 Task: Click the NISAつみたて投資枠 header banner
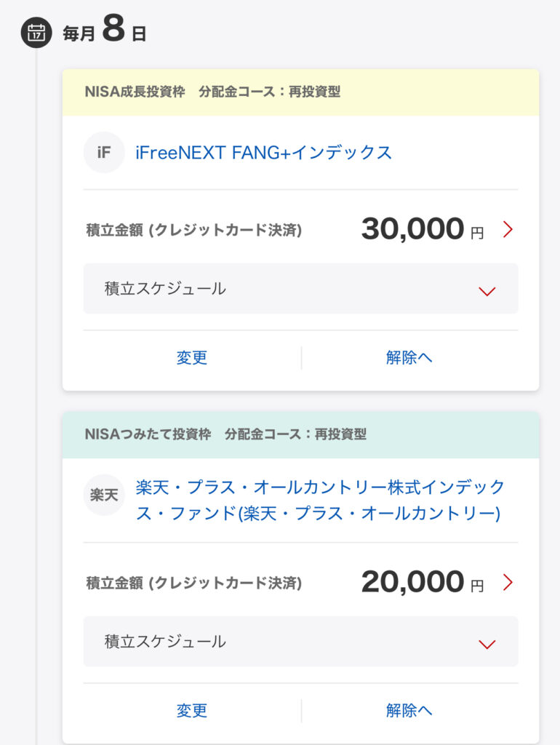pyautogui.click(x=300, y=434)
